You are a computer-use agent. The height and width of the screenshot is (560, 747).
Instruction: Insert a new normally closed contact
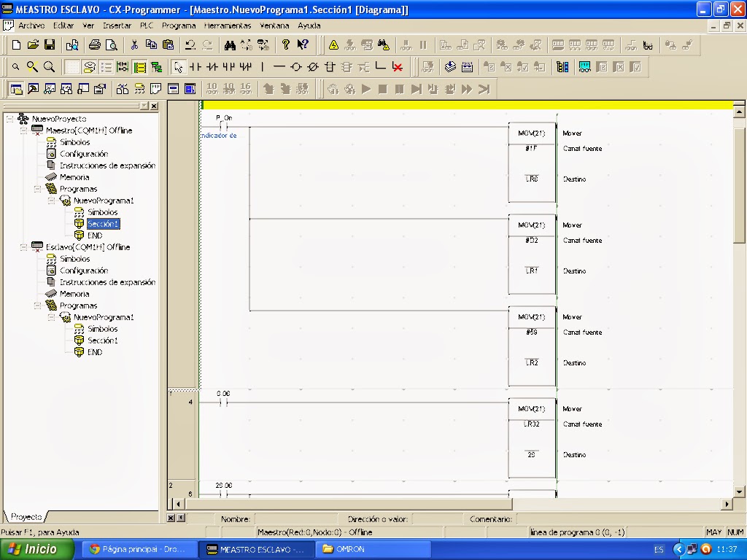click(x=212, y=67)
